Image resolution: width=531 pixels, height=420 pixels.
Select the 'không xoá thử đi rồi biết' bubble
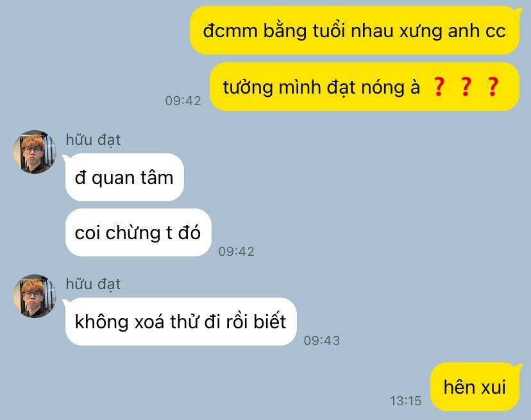tap(181, 321)
